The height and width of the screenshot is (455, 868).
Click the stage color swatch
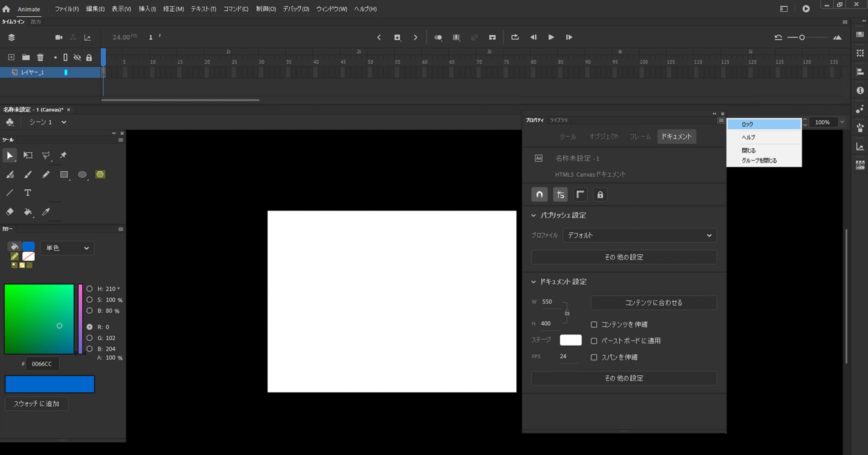(570, 340)
